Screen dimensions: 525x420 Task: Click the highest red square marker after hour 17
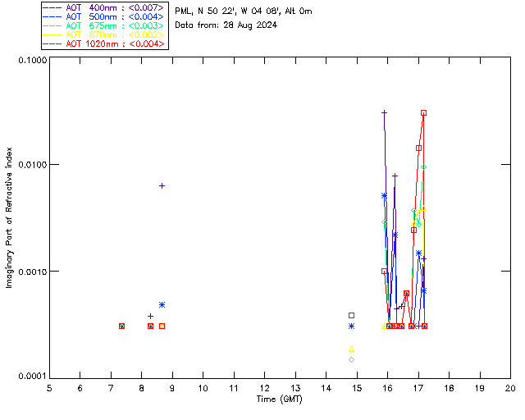pos(424,113)
